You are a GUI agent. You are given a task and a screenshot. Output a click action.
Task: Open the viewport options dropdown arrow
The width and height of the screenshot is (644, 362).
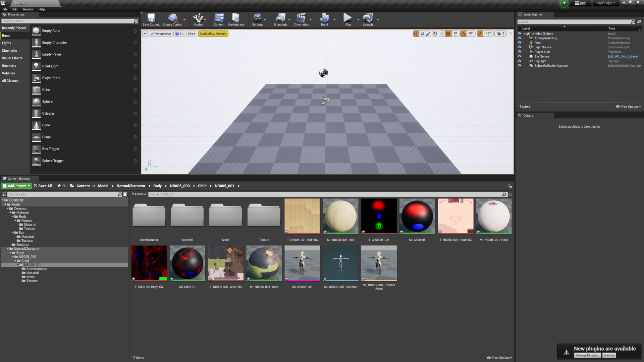145,34
